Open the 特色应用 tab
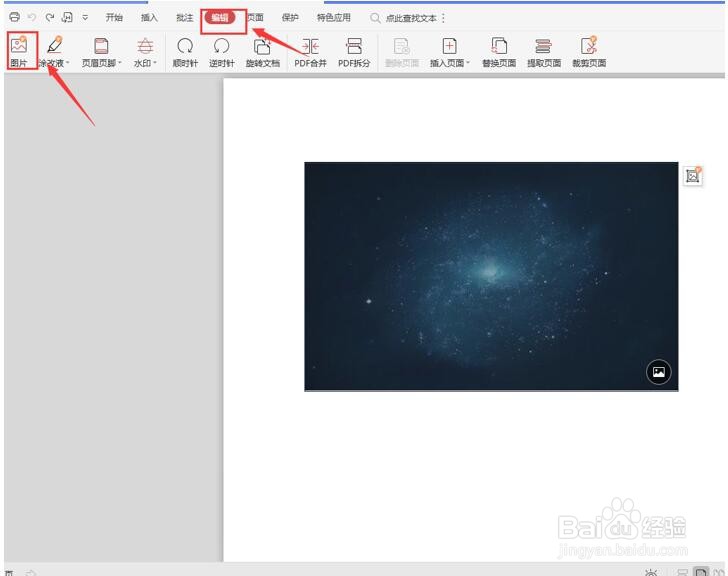 point(333,18)
